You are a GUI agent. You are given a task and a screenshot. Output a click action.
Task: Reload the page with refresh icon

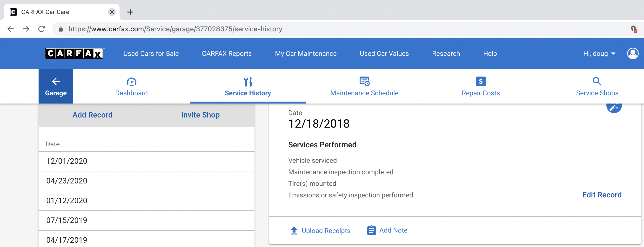tap(41, 29)
